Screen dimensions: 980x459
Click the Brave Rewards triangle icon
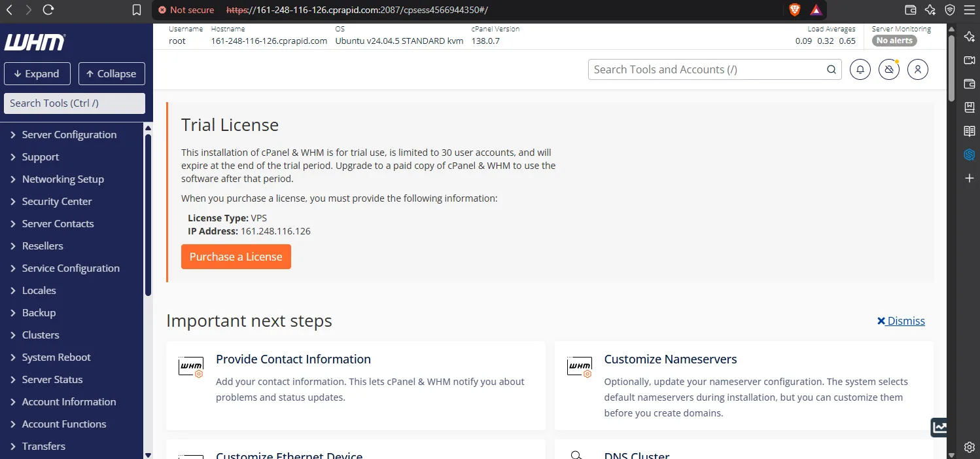[816, 10]
